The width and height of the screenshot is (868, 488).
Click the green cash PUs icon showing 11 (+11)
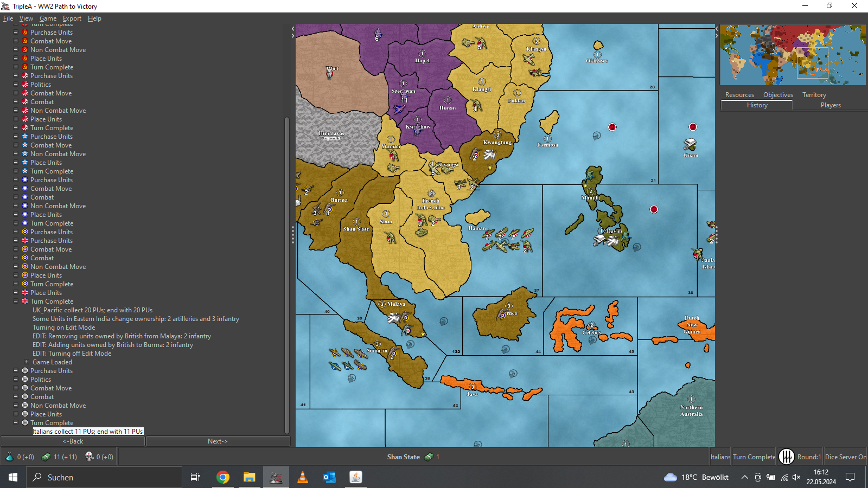pos(47,457)
